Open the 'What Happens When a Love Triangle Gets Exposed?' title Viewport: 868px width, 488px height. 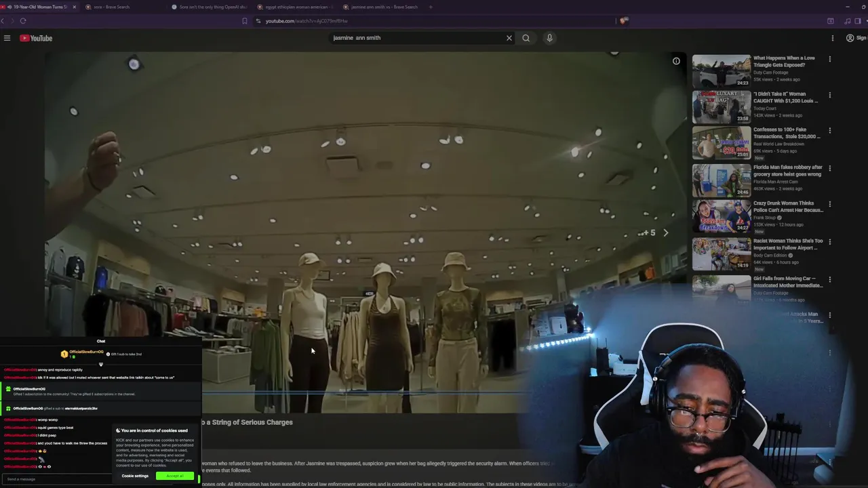point(785,62)
